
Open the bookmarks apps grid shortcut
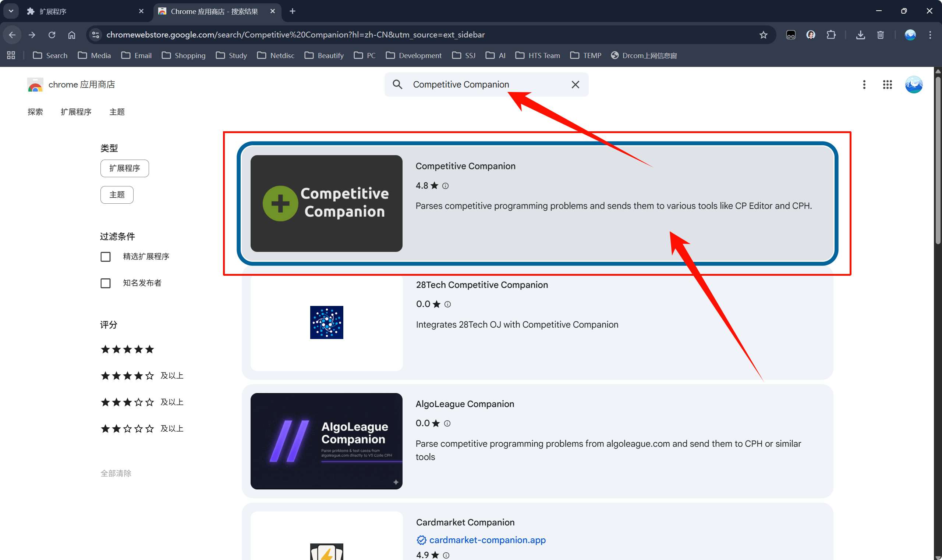11,56
